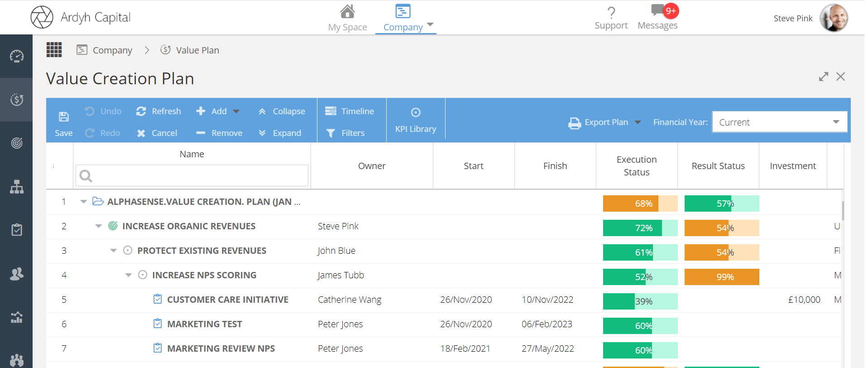Open the people sidebar icon
Image resolution: width=868 pixels, height=368 pixels.
[17, 274]
